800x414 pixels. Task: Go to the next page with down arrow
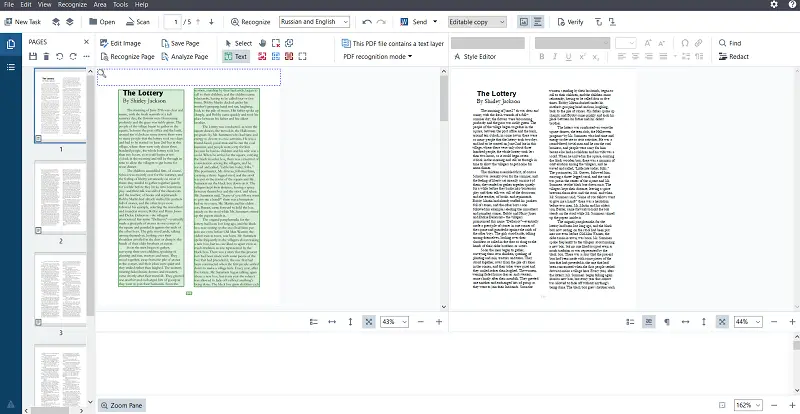point(211,22)
